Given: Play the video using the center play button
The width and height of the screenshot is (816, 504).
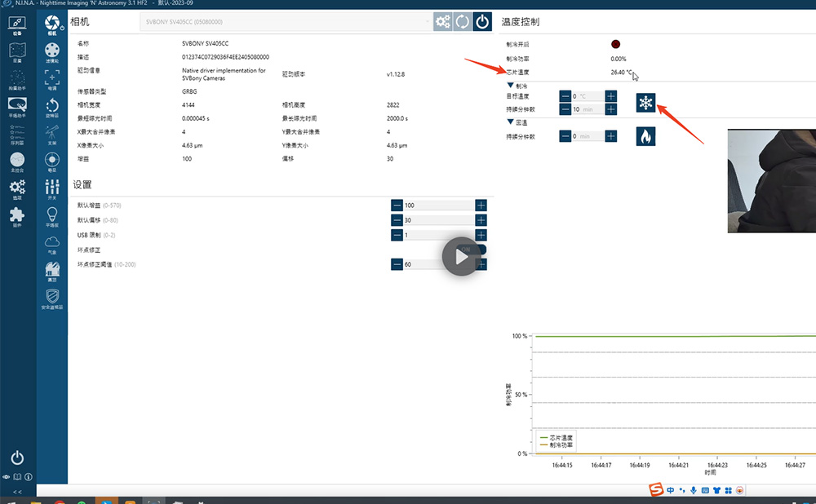Looking at the screenshot, I should click(461, 257).
